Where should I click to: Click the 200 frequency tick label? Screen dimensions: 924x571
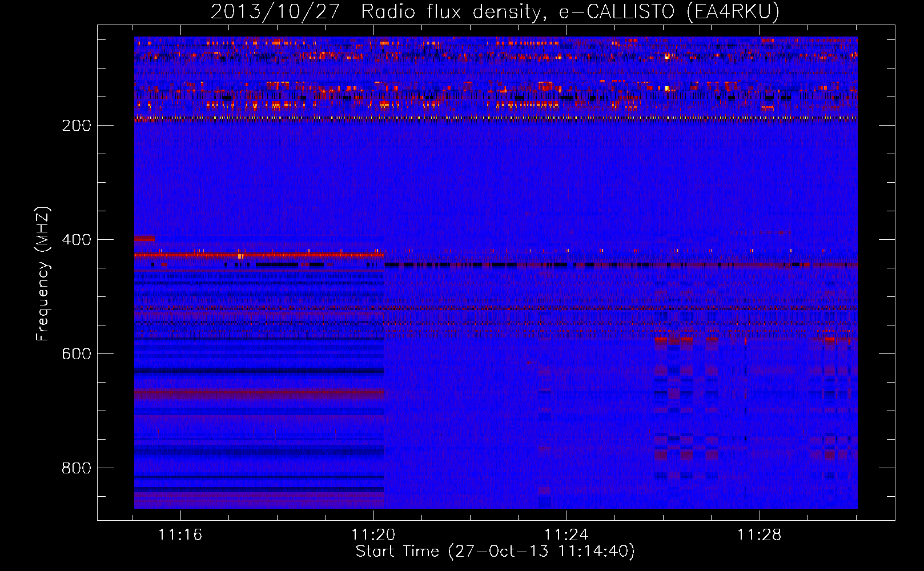pyautogui.click(x=76, y=126)
